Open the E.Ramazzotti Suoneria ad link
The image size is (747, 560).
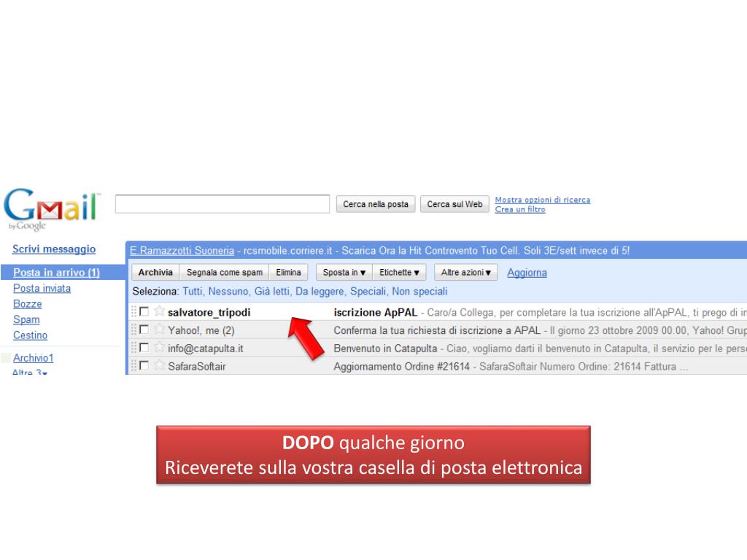182,251
